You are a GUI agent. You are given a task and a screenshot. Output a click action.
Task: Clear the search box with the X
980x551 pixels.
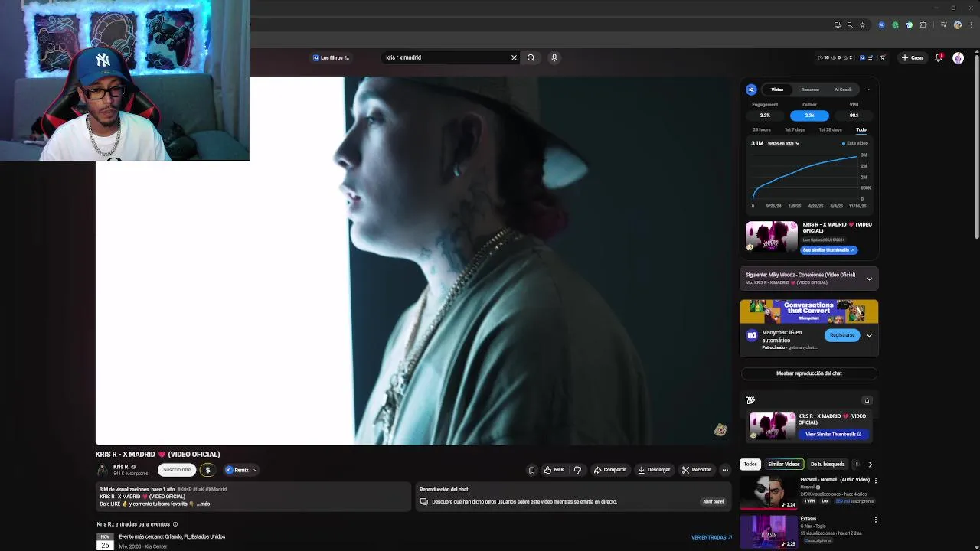coord(514,57)
